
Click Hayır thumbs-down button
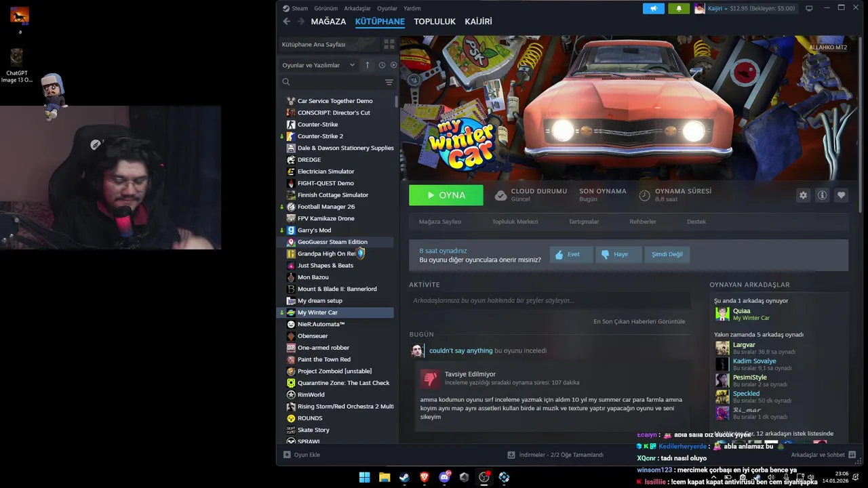[618, 254]
